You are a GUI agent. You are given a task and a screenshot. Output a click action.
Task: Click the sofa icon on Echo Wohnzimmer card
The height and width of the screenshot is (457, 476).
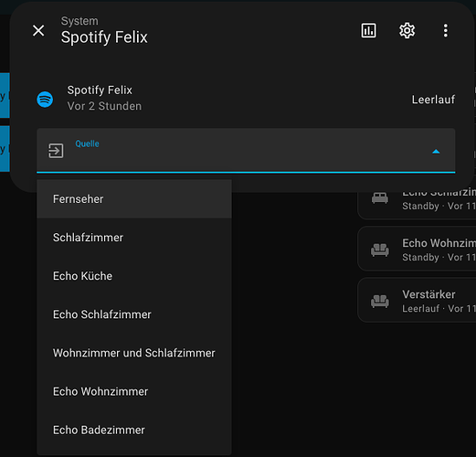(x=380, y=250)
